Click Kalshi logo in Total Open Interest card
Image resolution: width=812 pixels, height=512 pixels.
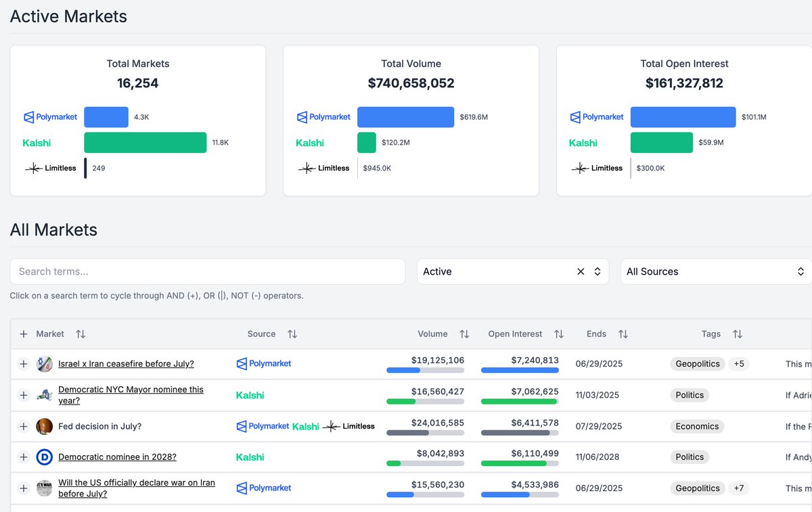click(583, 143)
